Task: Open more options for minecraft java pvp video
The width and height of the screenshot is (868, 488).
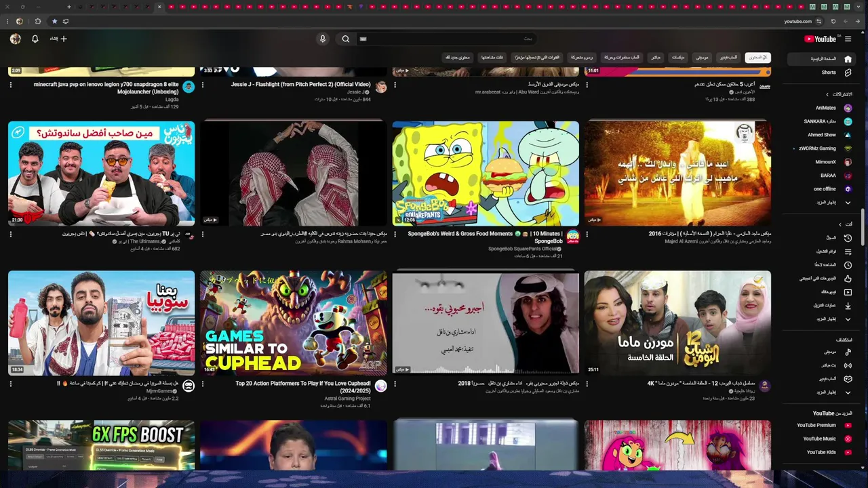Action: (x=11, y=85)
